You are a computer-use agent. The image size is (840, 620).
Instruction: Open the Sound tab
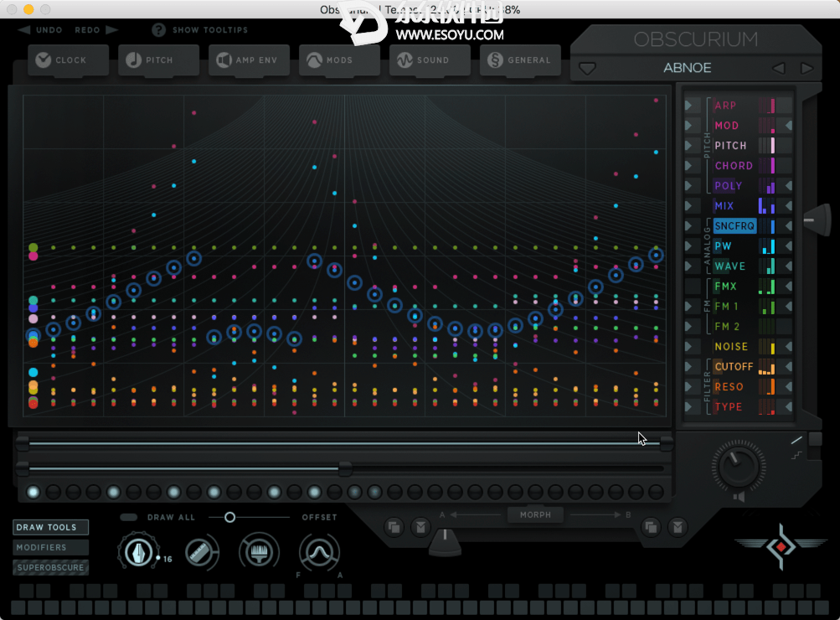coord(430,60)
